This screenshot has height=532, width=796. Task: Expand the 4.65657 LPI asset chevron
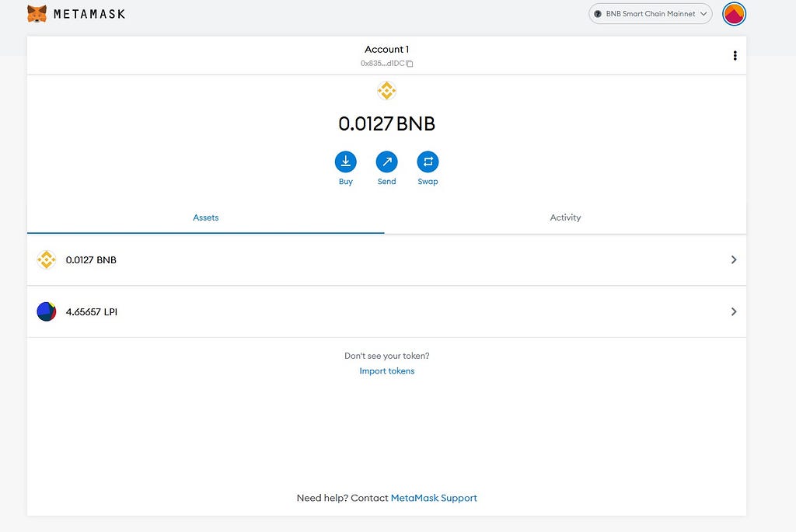[734, 311]
